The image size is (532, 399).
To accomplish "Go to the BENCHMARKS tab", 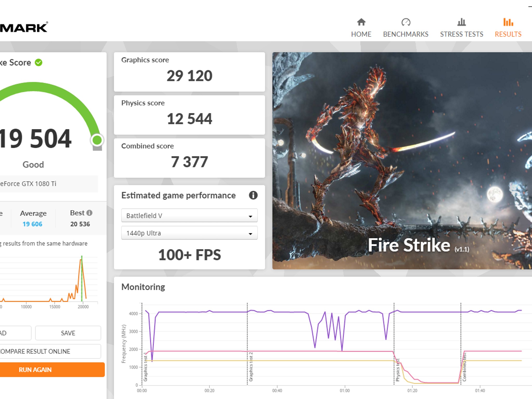I will coord(405,34).
